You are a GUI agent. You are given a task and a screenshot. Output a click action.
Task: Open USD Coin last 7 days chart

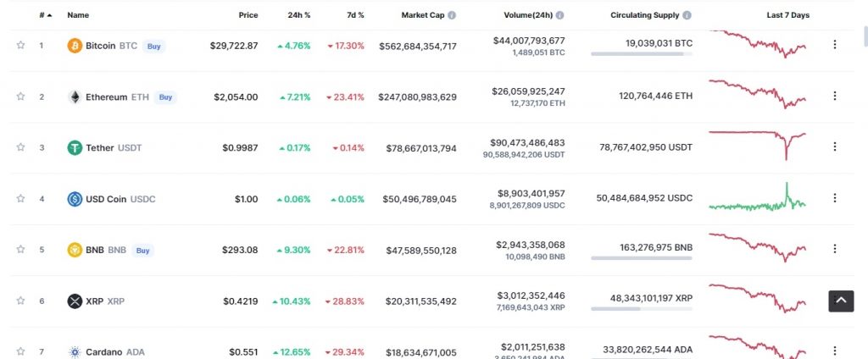(x=757, y=197)
